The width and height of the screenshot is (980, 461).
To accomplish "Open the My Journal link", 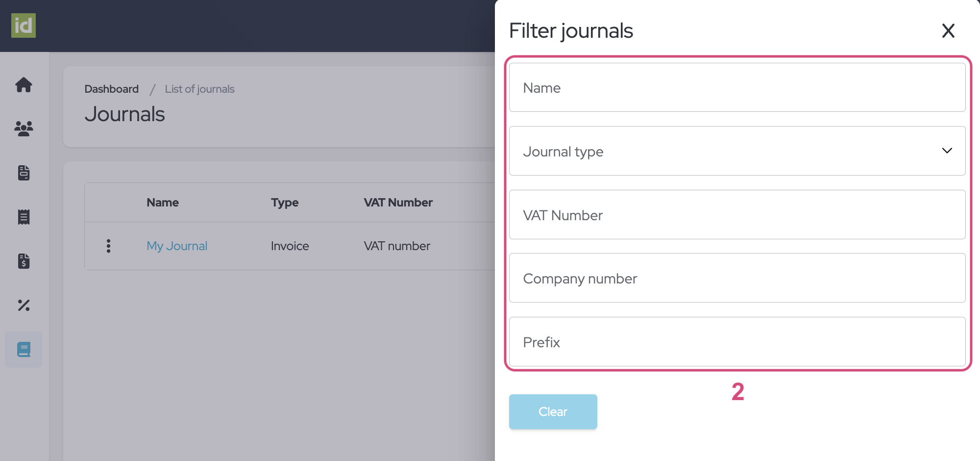I will click(177, 246).
